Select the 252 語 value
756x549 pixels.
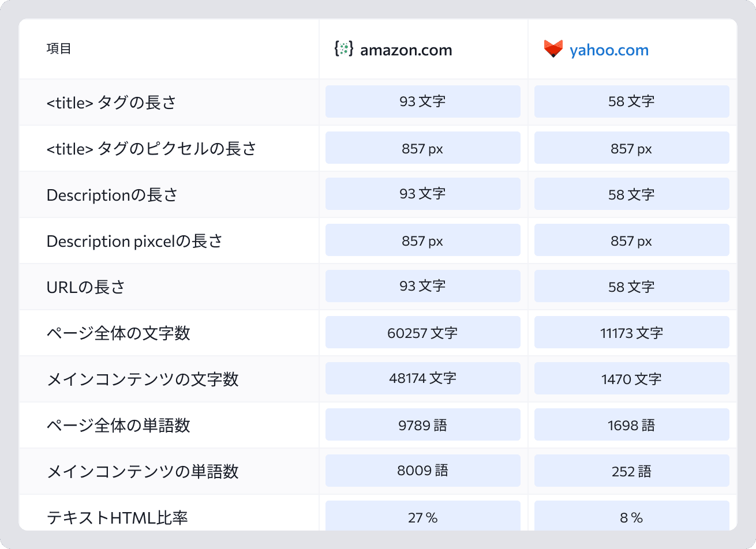(x=632, y=471)
